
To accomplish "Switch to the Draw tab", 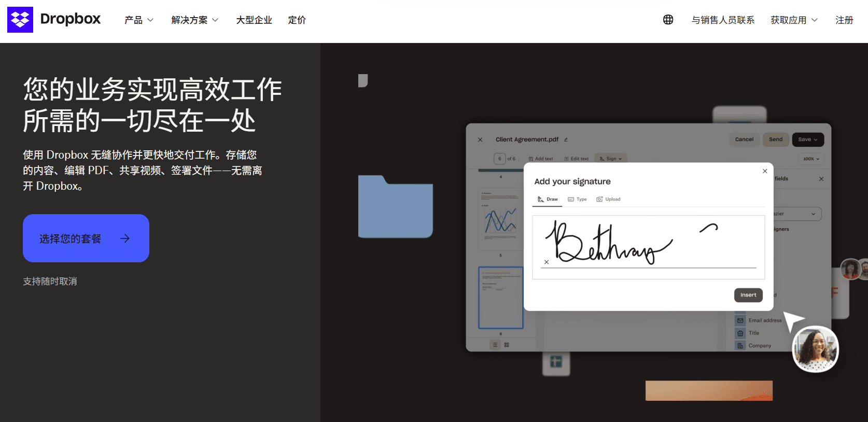I will 548,199.
